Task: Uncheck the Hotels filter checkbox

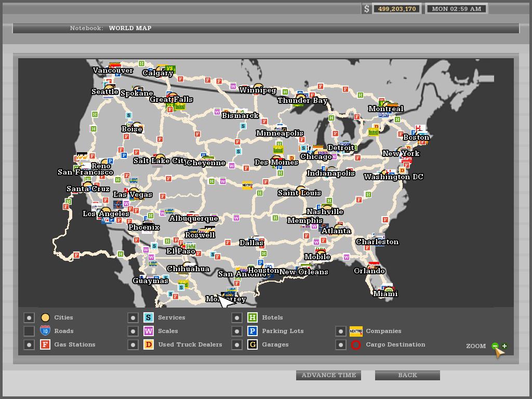Action: [237, 317]
